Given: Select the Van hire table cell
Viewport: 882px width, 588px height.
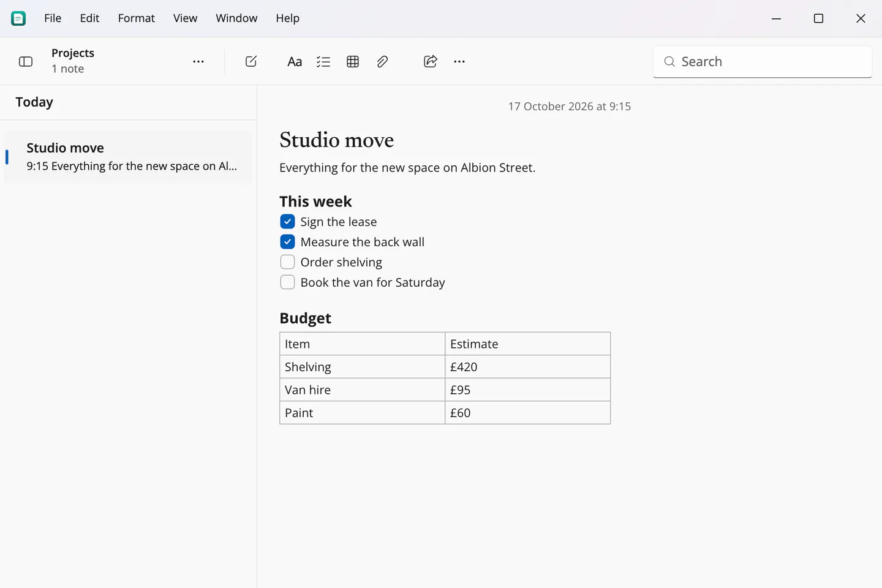Looking at the screenshot, I should coord(363,390).
